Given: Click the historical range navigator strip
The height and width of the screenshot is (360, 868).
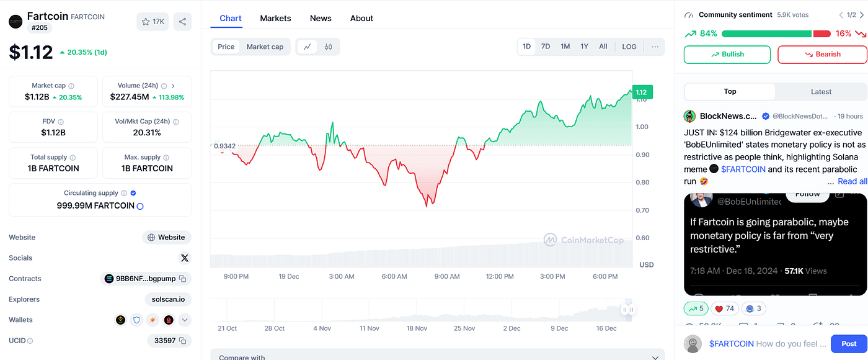Looking at the screenshot, I should pyautogui.click(x=422, y=310).
